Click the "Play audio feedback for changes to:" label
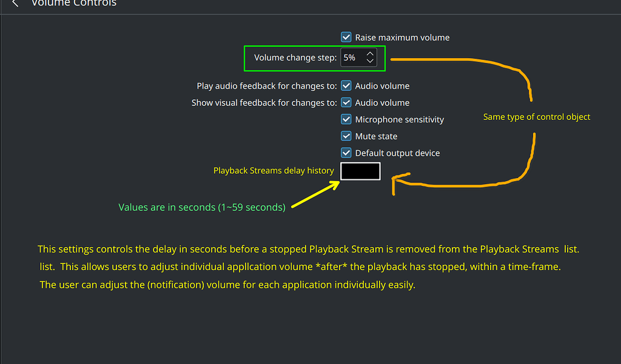This screenshot has height=364, width=621. (x=267, y=86)
